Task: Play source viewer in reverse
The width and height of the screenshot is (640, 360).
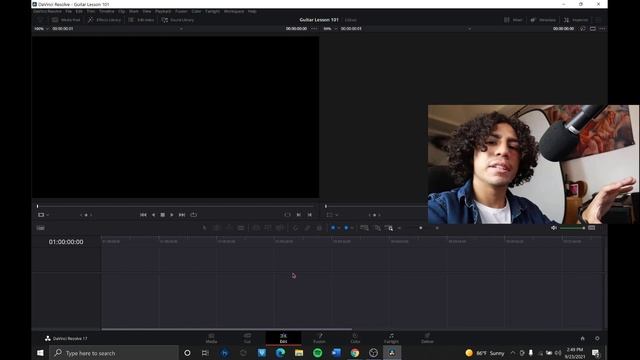Action: pyautogui.click(x=153, y=215)
